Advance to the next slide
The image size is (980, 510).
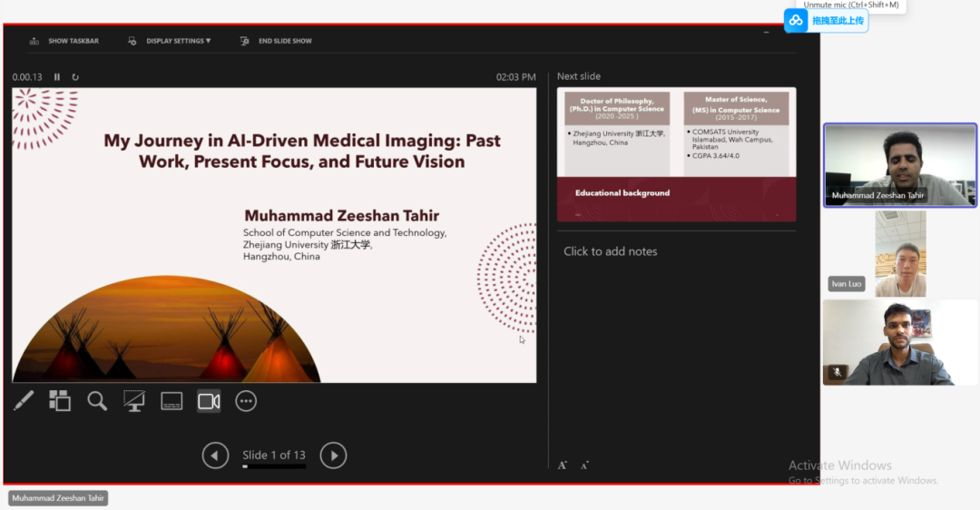[x=333, y=455]
